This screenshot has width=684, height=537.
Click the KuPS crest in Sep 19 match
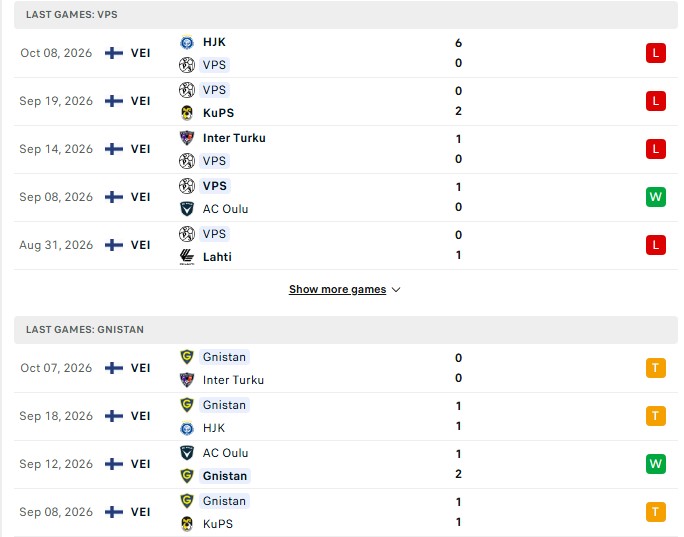pyautogui.click(x=187, y=113)
